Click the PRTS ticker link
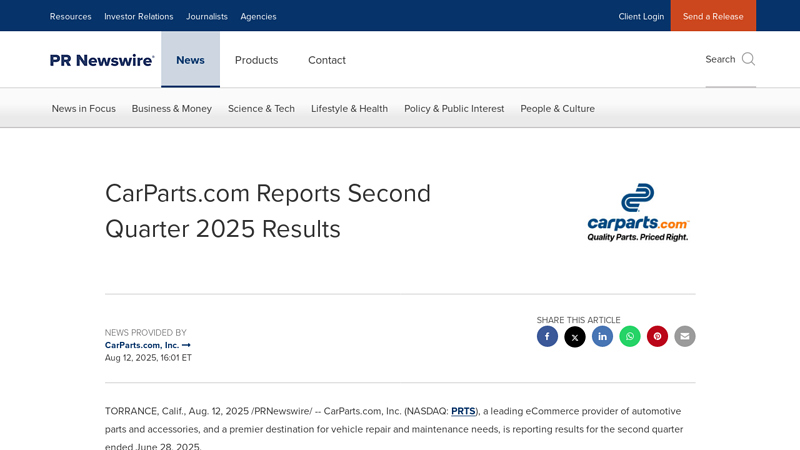800x450 pixels. 463,411
